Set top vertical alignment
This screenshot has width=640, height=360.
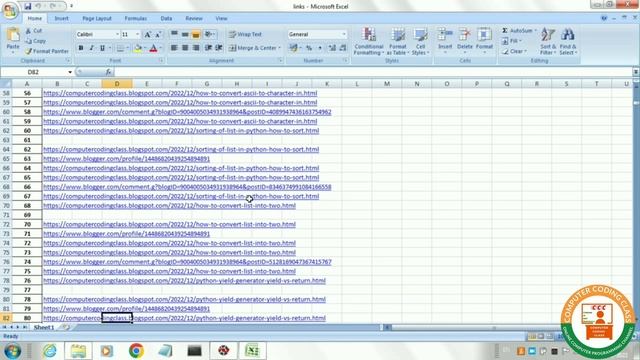pos(174,34)
